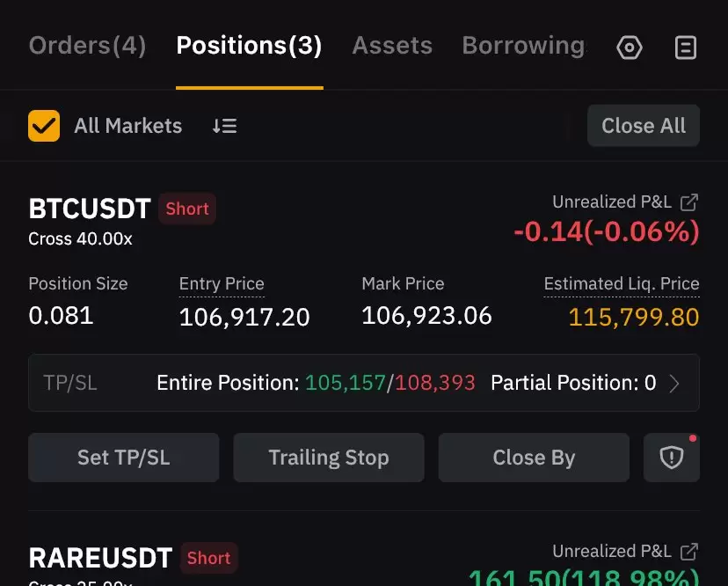Open the TP/SL Entire Position row
This screenshot has width=728, height=586.
(364, 383)
